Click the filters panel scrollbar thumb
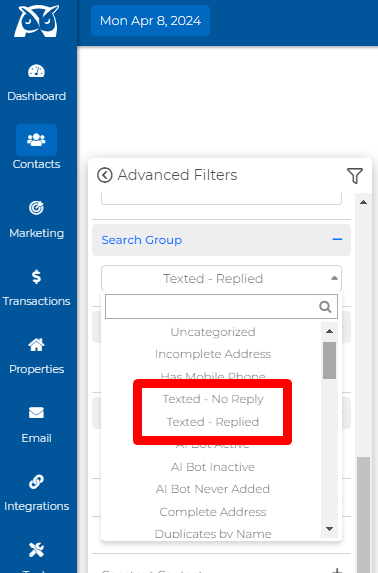 363,515
